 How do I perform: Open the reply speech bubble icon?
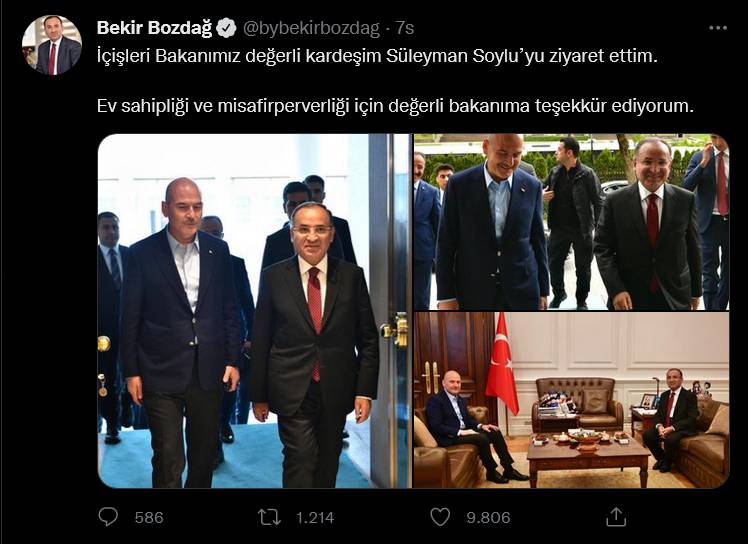[108, 517]
